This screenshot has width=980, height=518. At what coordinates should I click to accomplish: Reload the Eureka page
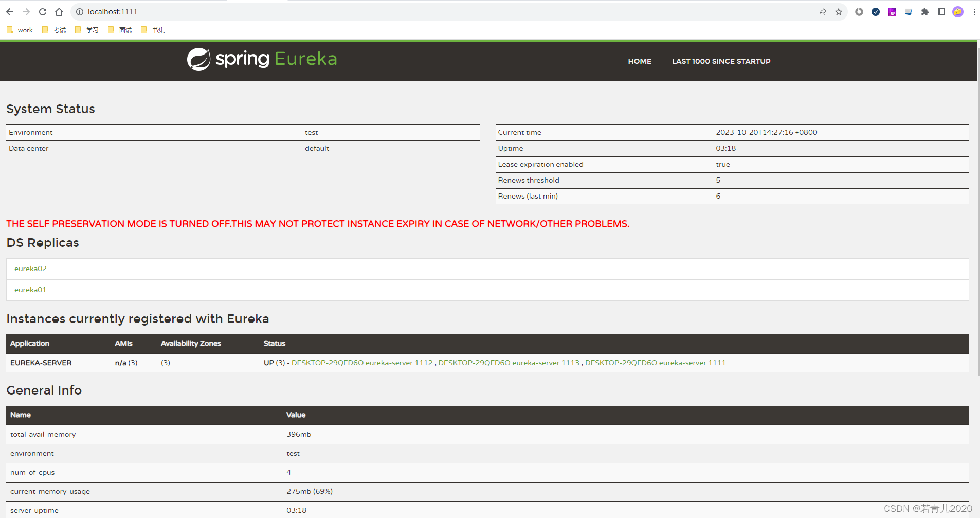click(43, 12)
